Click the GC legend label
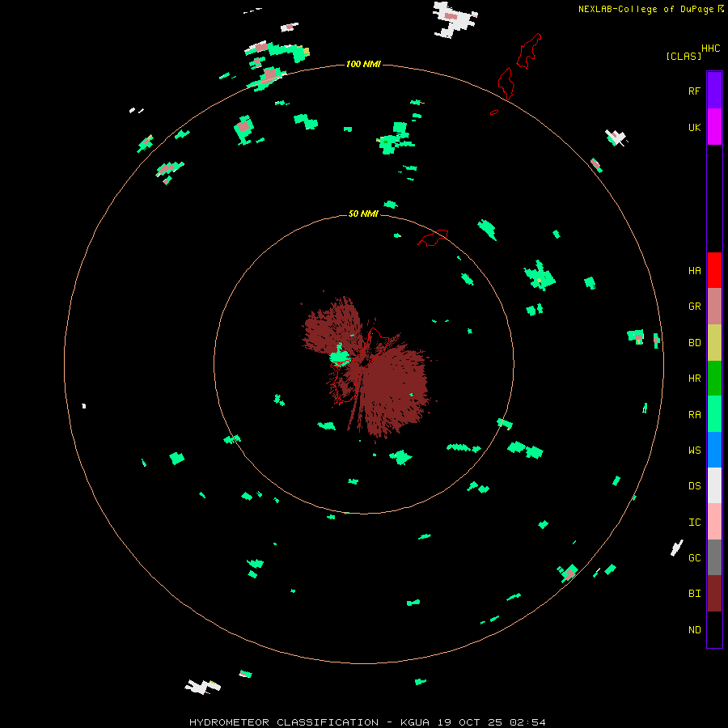This screenshot has width=728, height=728. click(694, 557)
